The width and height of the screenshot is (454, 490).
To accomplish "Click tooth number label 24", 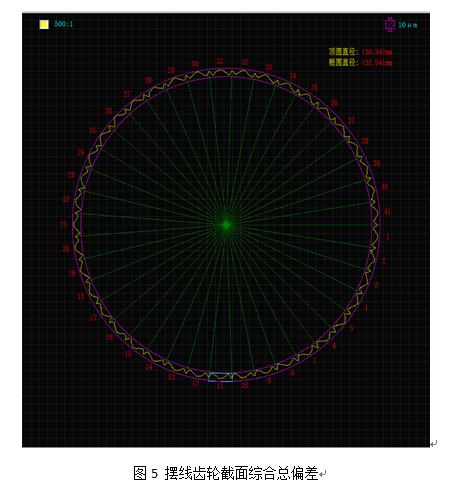I will point(81,152).
